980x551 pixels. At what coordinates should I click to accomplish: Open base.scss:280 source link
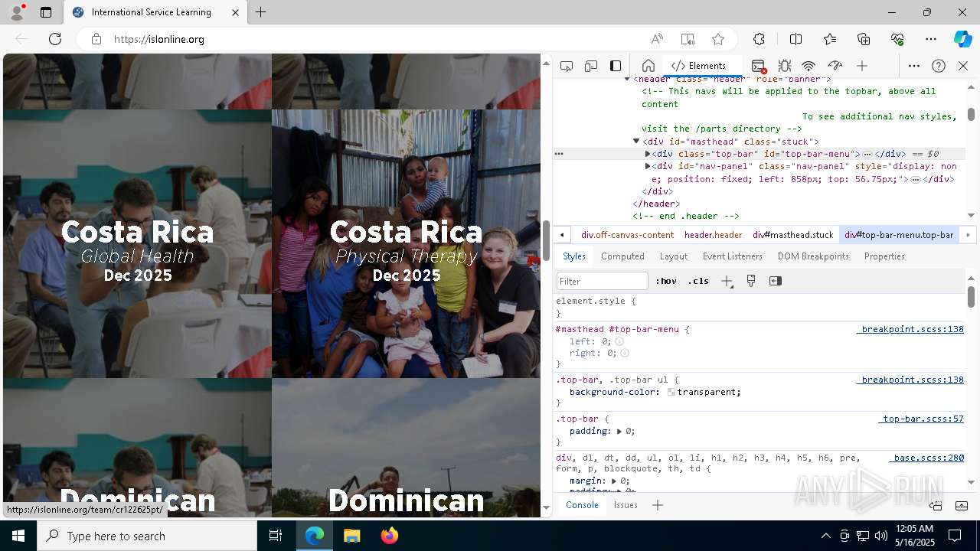point(926,458)
